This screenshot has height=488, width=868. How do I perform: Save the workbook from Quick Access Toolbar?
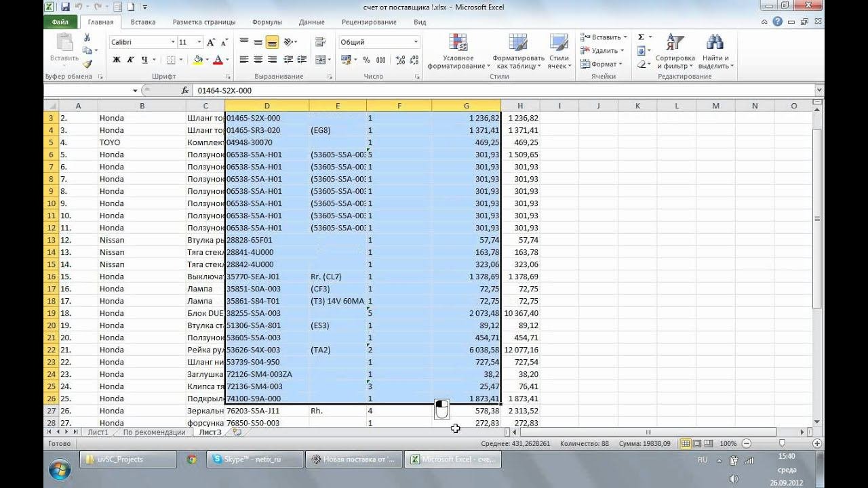(x=65, y=7)
